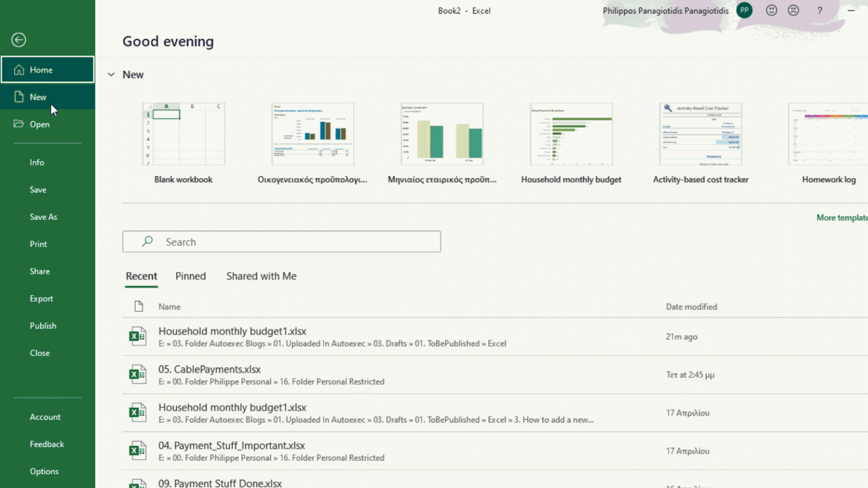Viewport: 868px width, 488px height.
Task: Select the Print command
Action: [x=38, y=243]
